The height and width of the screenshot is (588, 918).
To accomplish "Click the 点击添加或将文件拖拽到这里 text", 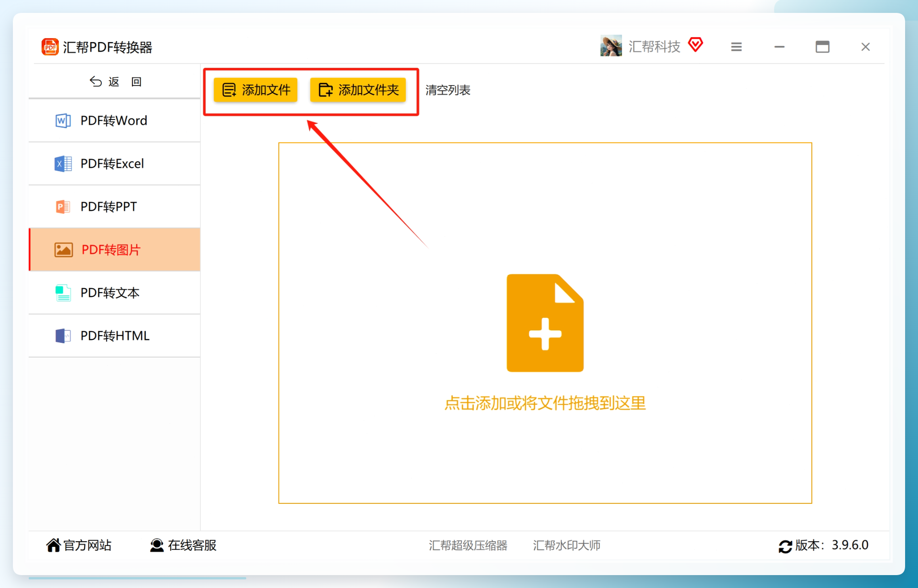I will click(545, 403).
